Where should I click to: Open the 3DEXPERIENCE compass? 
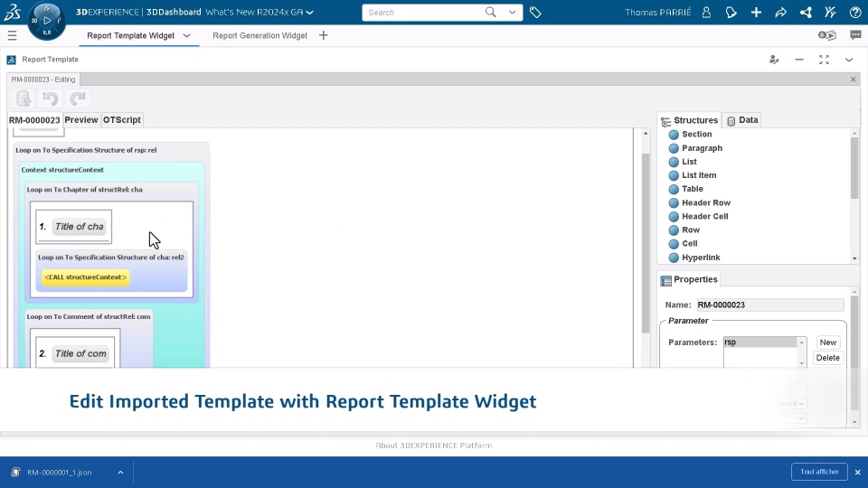point(46,21)
